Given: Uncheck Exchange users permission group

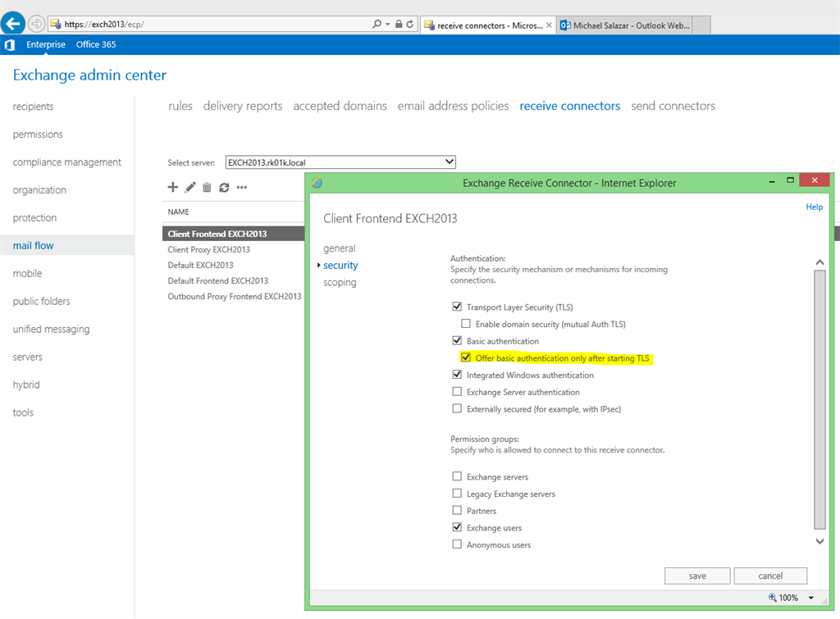Looking at the screenshot, I should tap(457, 527).
